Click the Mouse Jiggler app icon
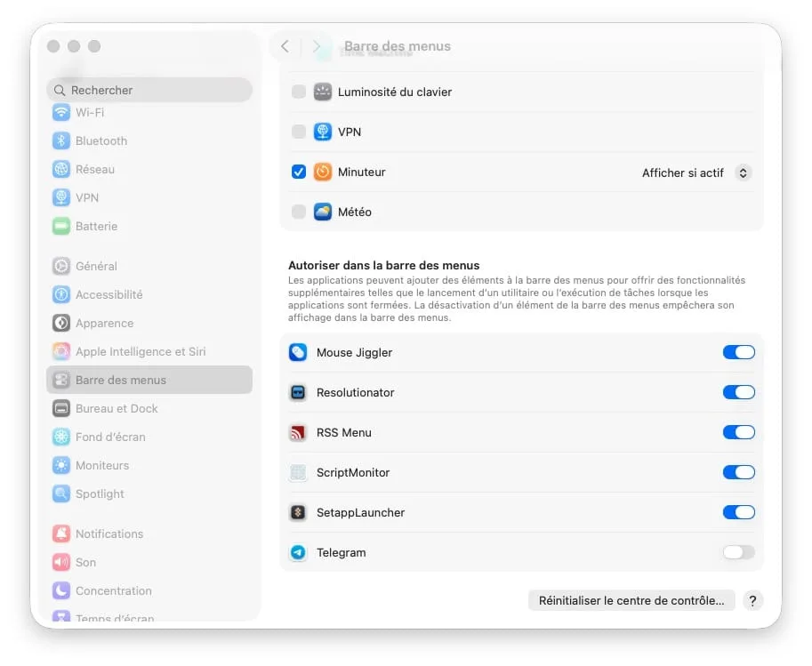The height and width of the screenshot is (666, 812). pos(298,353)
